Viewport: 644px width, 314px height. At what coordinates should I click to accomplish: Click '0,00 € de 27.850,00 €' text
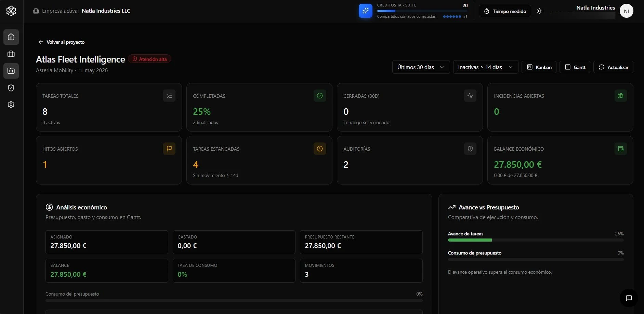(x=515, y=175)
